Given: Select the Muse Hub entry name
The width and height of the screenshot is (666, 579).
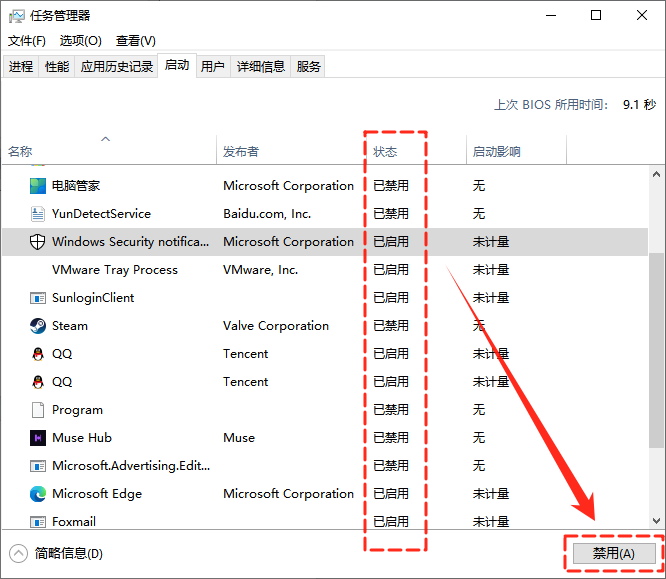Looking at the screenshot, I should 82,438.
